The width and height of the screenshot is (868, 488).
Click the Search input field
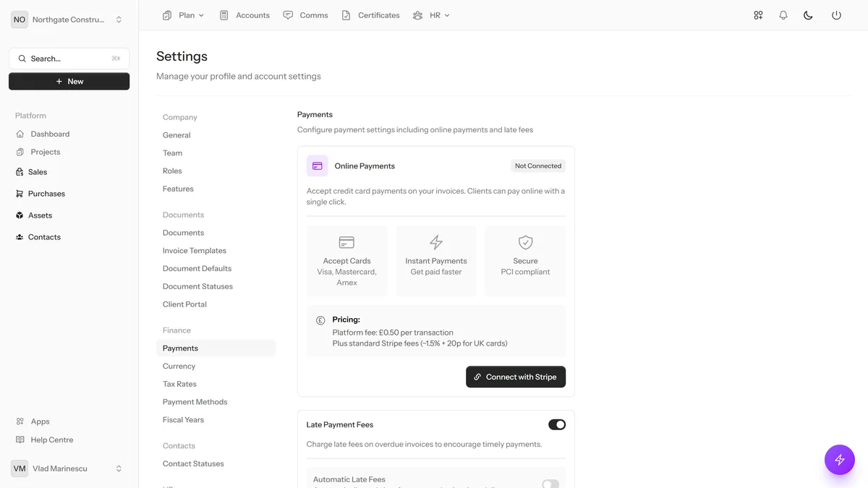(69, 59)
